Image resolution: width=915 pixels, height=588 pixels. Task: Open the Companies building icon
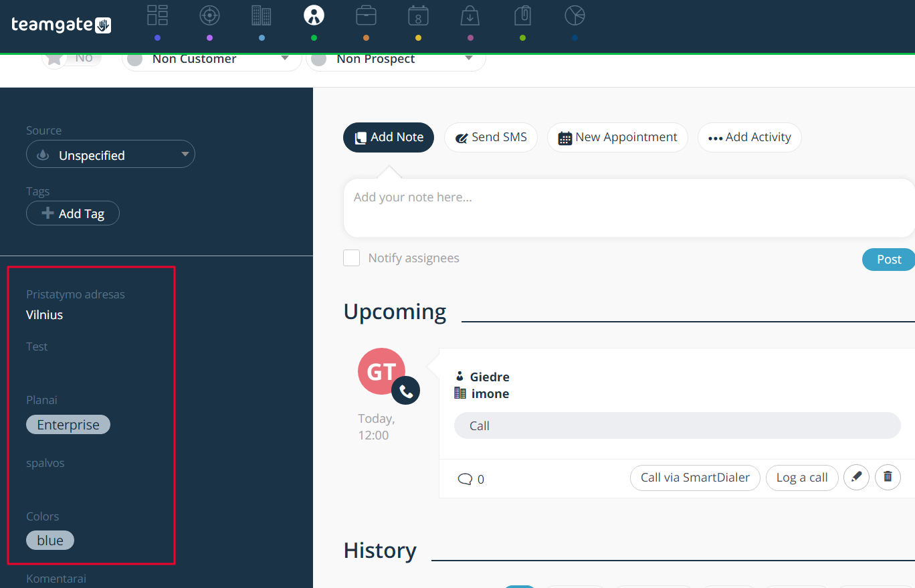pos(262,15)
